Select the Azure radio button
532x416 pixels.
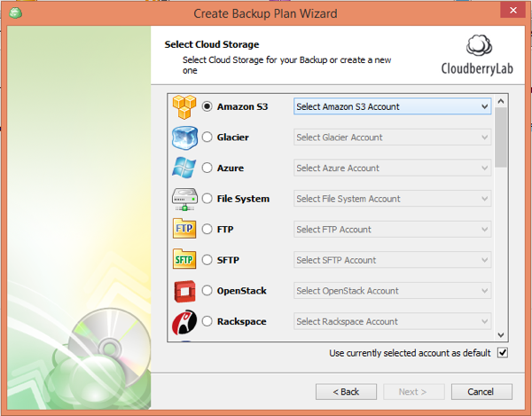click(207, 168)
